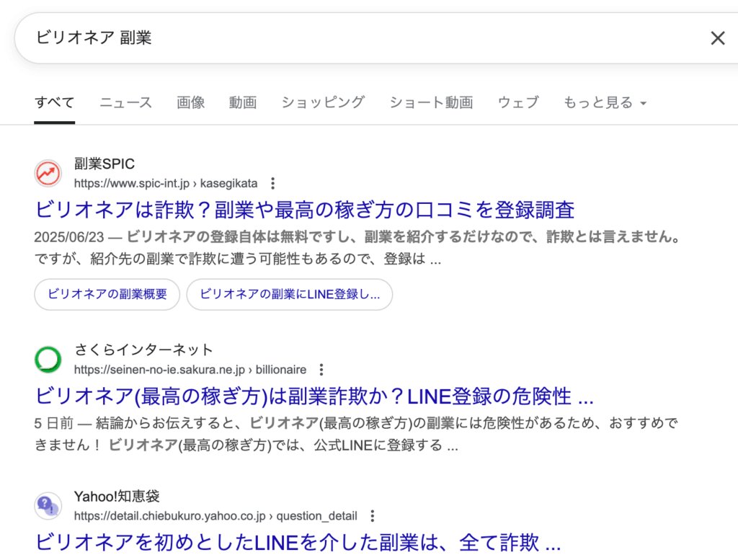Switch to the ニュース tab
Image resolution: width=738 pixels, height=560 pixels.
(125, 102)
